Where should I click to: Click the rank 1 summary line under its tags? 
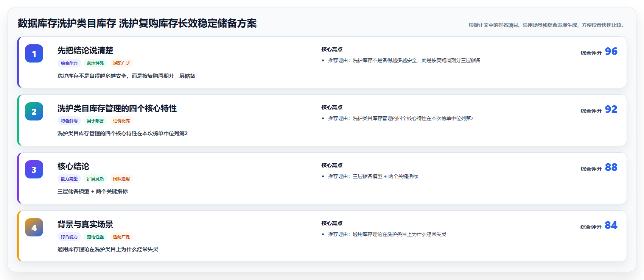point(126,76)
